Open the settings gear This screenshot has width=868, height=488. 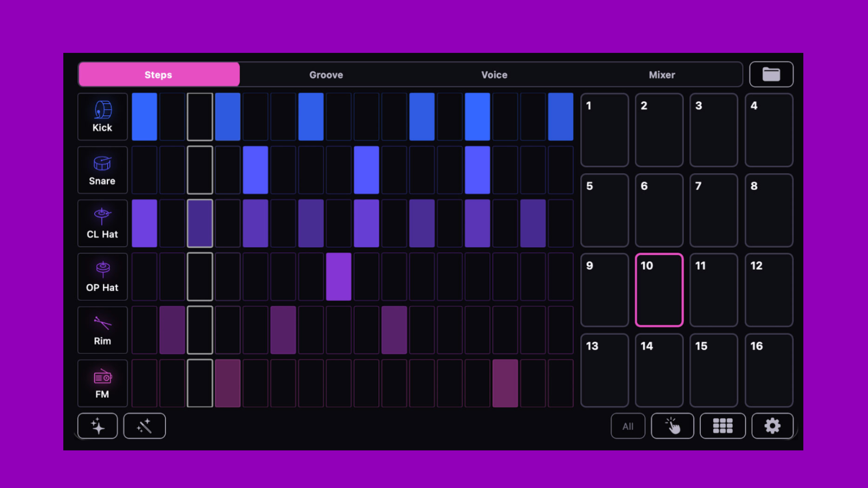tap(772, 426)
